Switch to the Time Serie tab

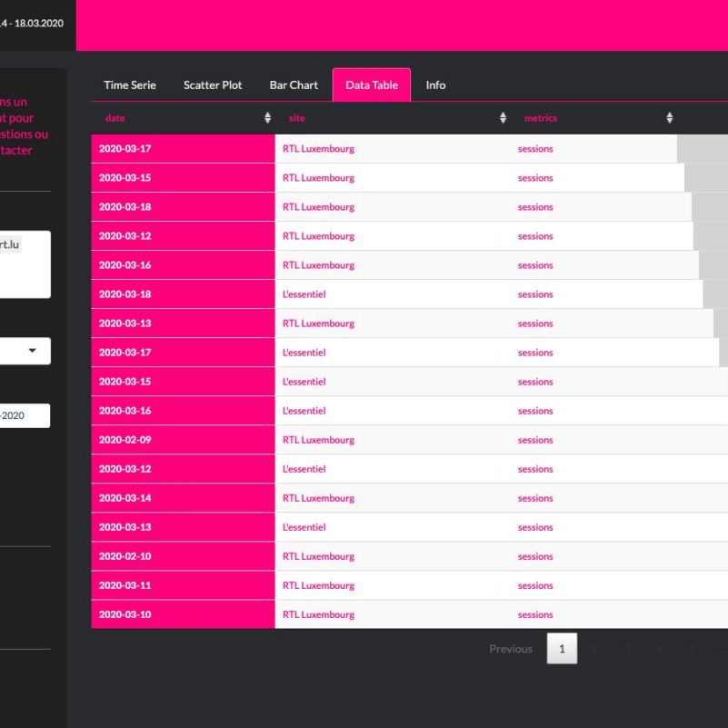130,85
